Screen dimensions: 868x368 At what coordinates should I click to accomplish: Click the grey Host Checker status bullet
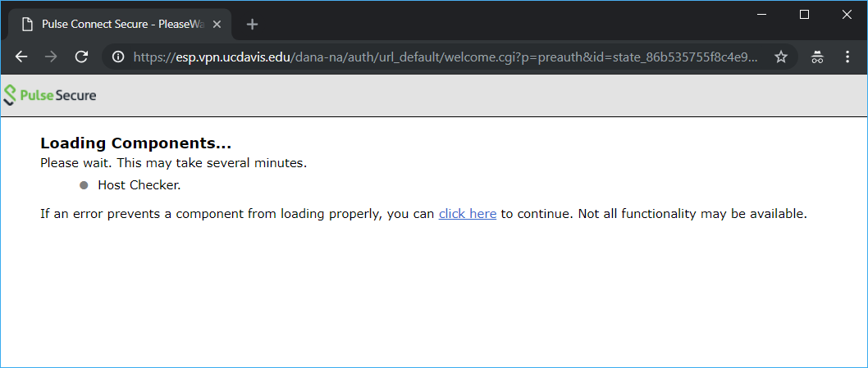(x=85, y=185)
